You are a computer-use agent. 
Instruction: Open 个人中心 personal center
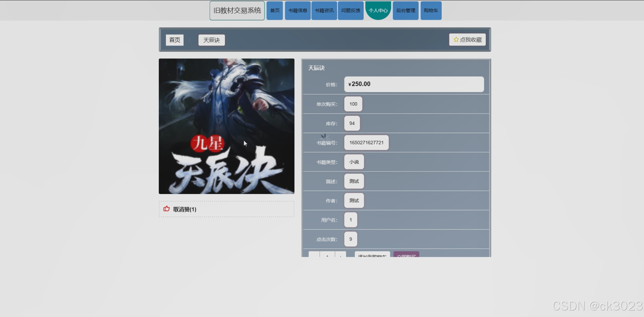378,10
